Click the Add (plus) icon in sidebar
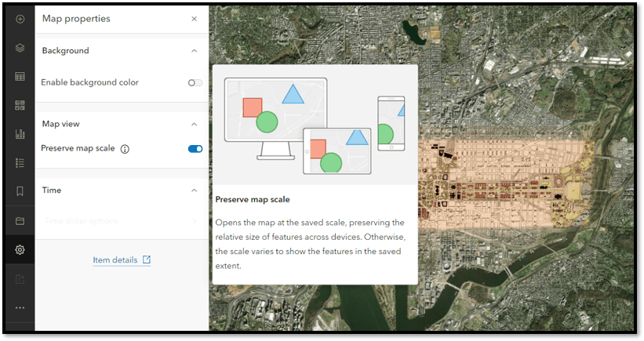Image resolution: width=644 pixels, height=341 pixels. tap(20, 19)
